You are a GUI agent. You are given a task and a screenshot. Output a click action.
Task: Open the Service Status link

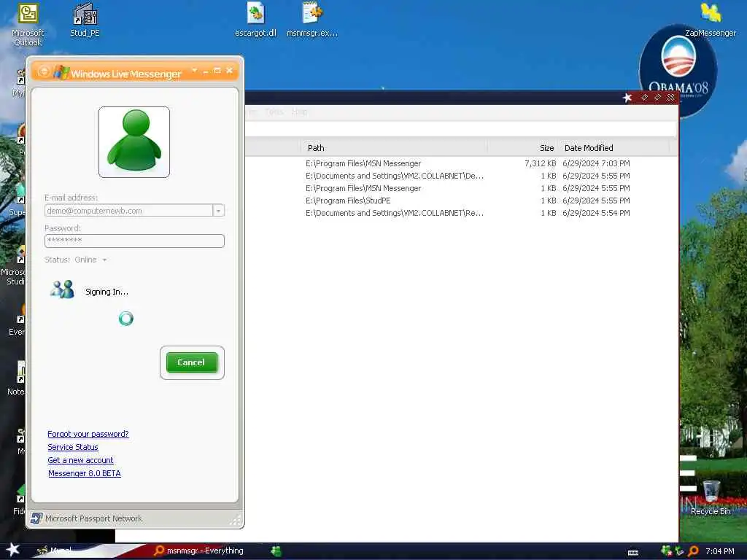[73, 447]
